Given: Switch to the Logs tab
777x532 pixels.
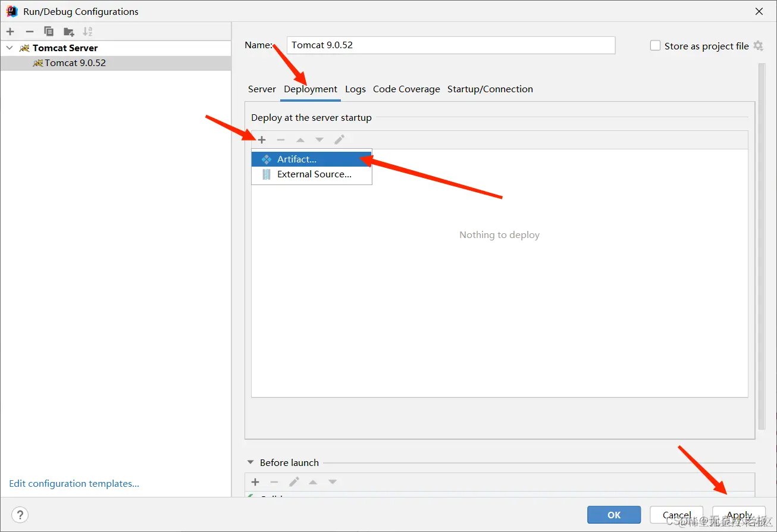Looking at the screenshot, I should tap(355, 89).
